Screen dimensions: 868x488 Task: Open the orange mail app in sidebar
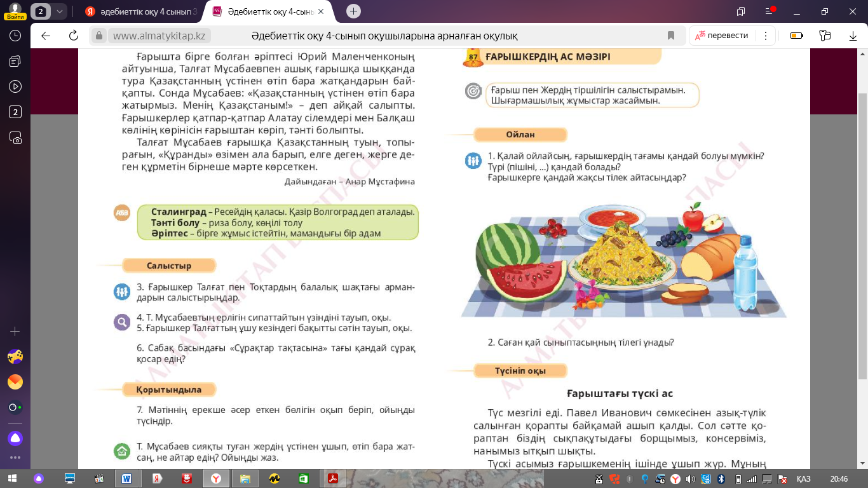[15, 382]
